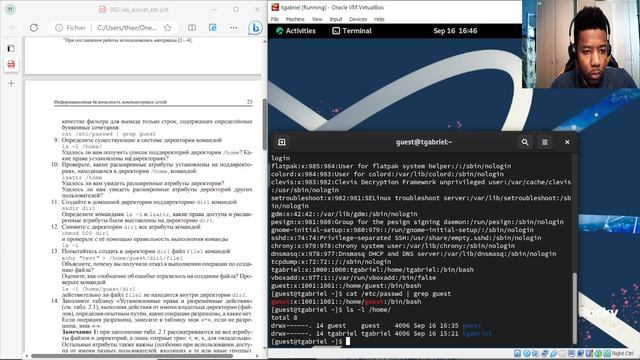Open the split screen icon in Edge
640x360 pixels.
[192, 27]
